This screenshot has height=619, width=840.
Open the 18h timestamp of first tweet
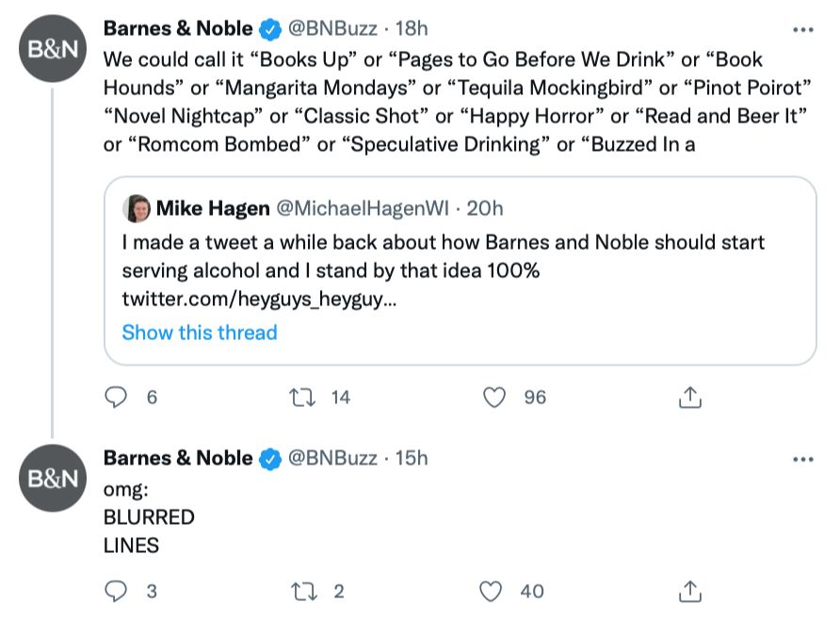coord(412,28)
